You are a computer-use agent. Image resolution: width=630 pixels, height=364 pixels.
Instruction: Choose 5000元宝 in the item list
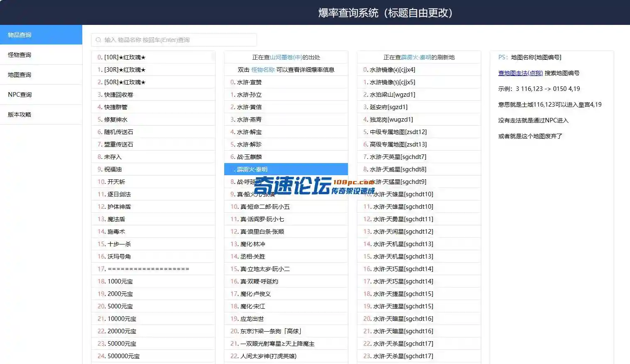tap(153, 306)
